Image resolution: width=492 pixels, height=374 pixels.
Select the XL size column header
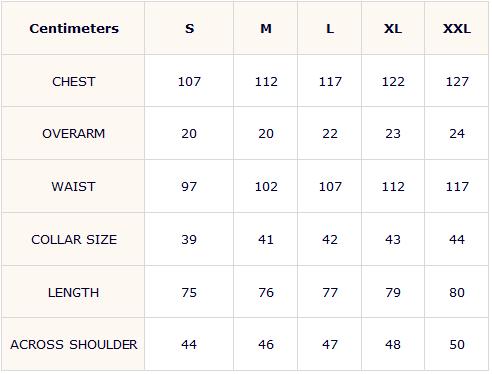(393, 29)
